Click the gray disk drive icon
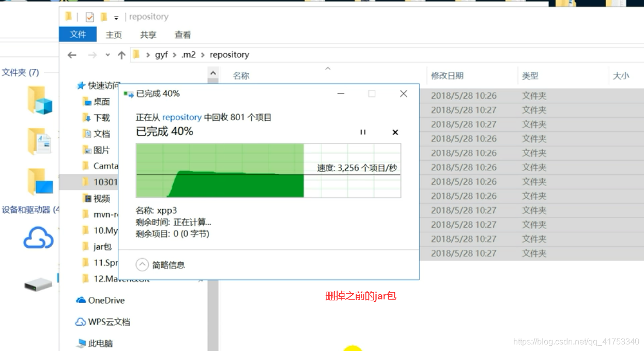 [x=39, y=284]
